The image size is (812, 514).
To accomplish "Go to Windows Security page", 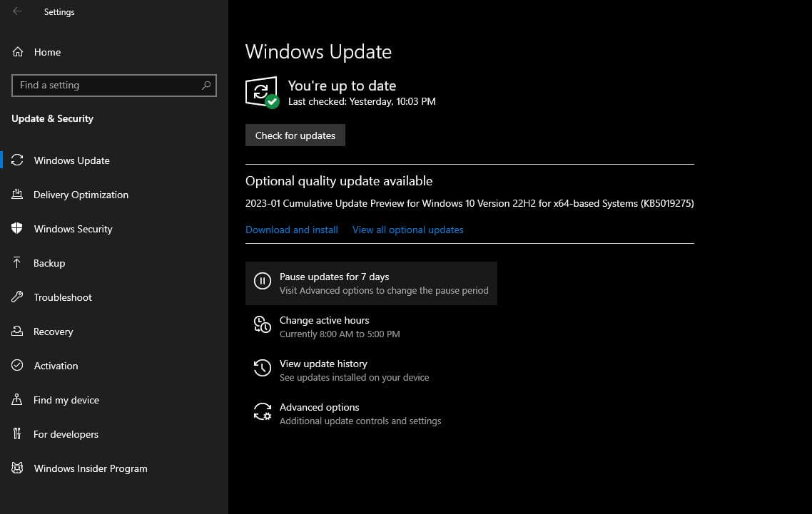I will coord(73,229).
